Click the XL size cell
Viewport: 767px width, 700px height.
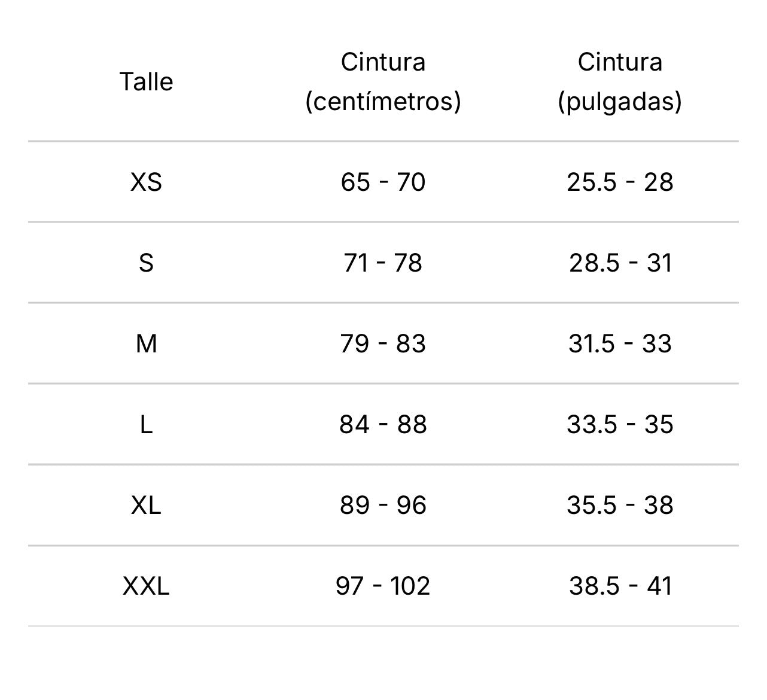[146, 505]
